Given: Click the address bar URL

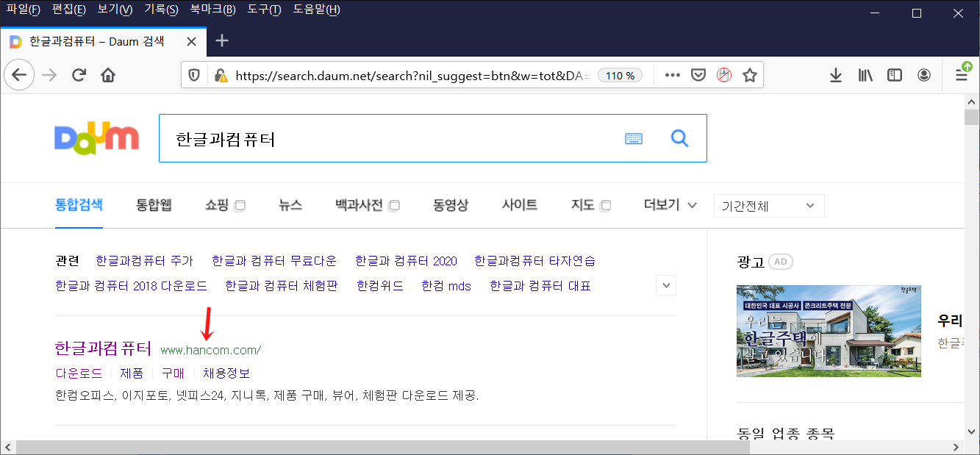Looking at the screenshot, I should 412,75.
